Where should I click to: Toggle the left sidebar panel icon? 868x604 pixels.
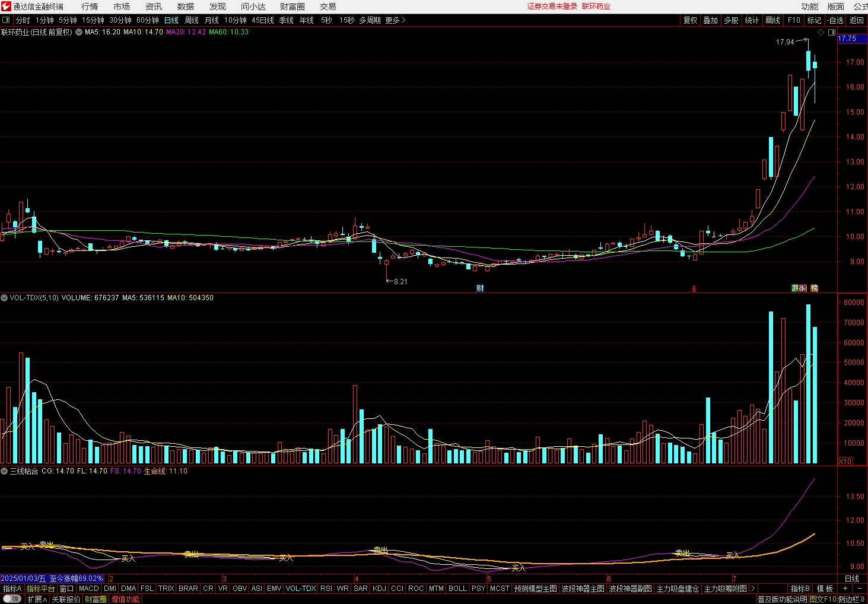(6, 20)
